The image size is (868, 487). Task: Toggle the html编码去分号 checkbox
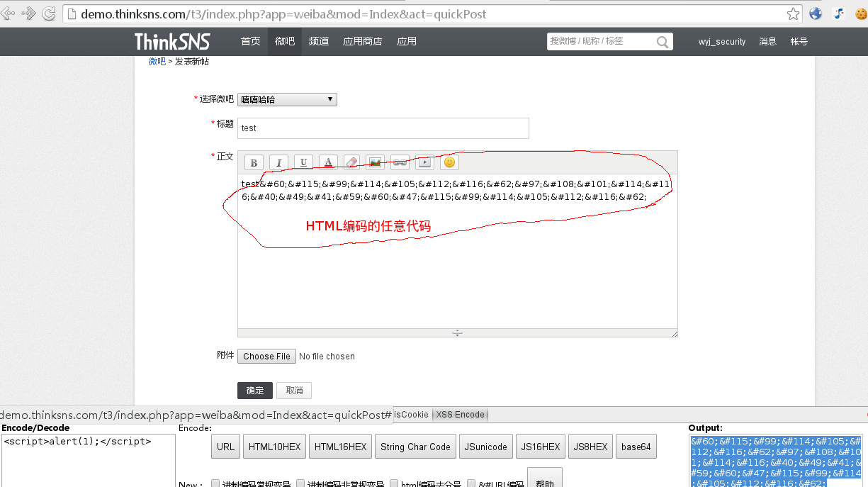pos(394,483)
